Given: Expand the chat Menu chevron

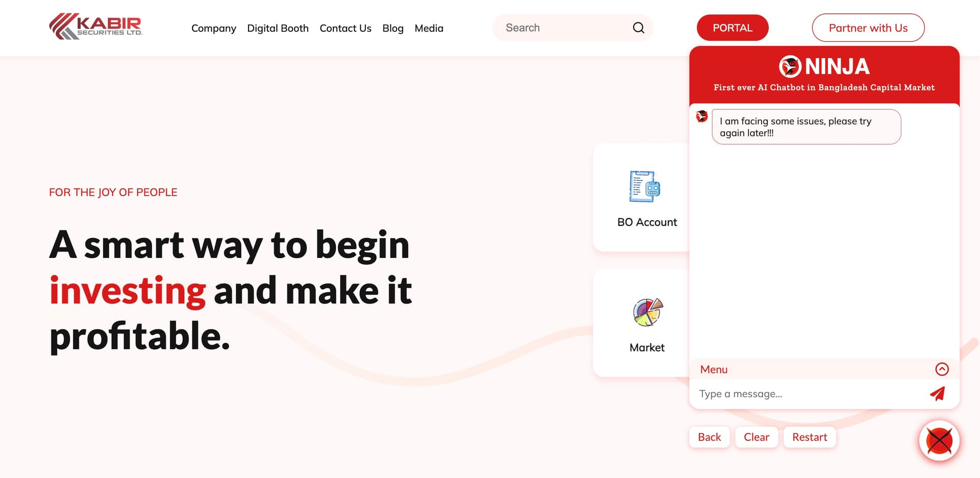Looking at the screenshot, I should [942, 369].
